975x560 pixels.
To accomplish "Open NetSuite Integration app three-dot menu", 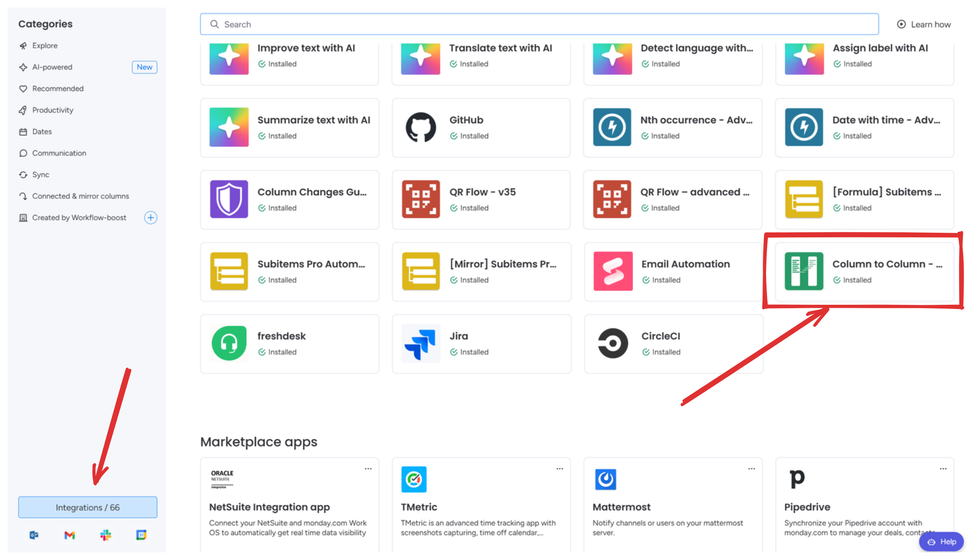I will (x=368, y=469).
